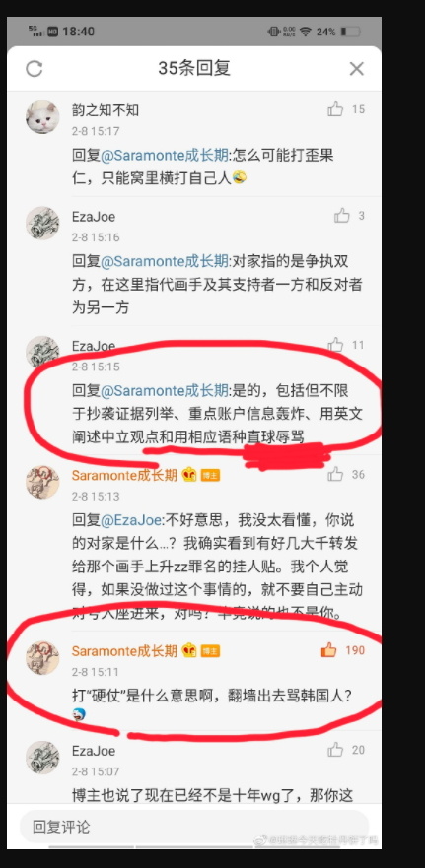Tap crown badge icon next to Saramonte成长期 at 15:11
425x868 pixels.
pos(189,650)
